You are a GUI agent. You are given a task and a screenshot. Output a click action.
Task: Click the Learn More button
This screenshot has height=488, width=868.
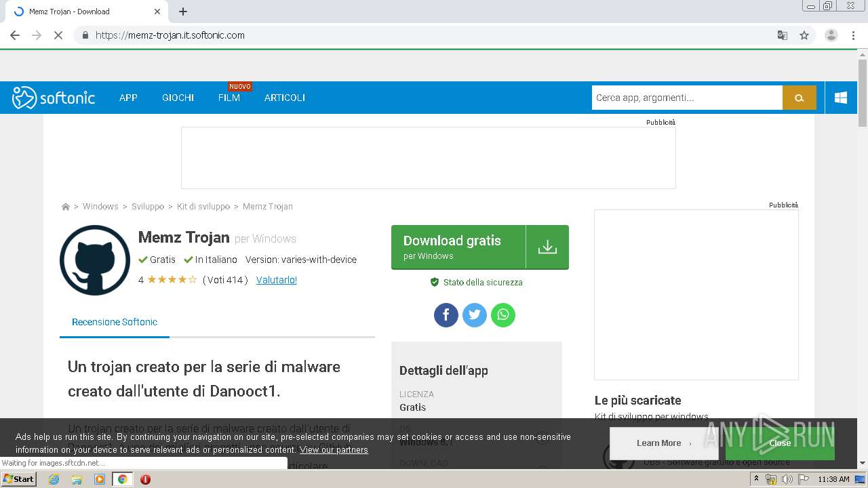pyautogui.click(x=663, y=443)
